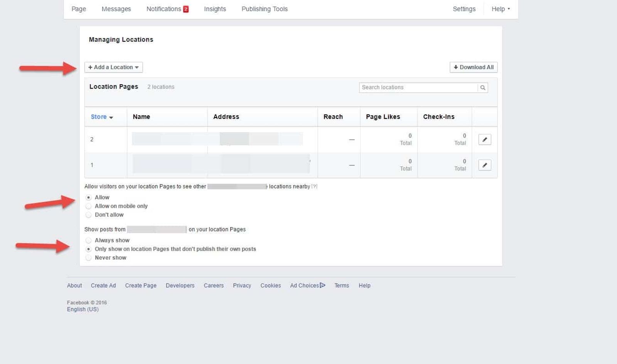Open the Messages tab
Image resolution: width=617 pixels, height=364 pixels.
click(x=116, y=9)
